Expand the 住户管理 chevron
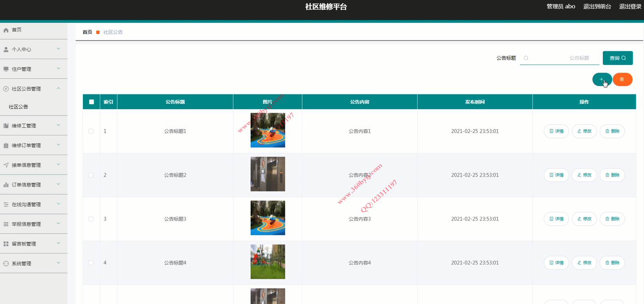Screen dimensions: 644x304 point(58,68)
